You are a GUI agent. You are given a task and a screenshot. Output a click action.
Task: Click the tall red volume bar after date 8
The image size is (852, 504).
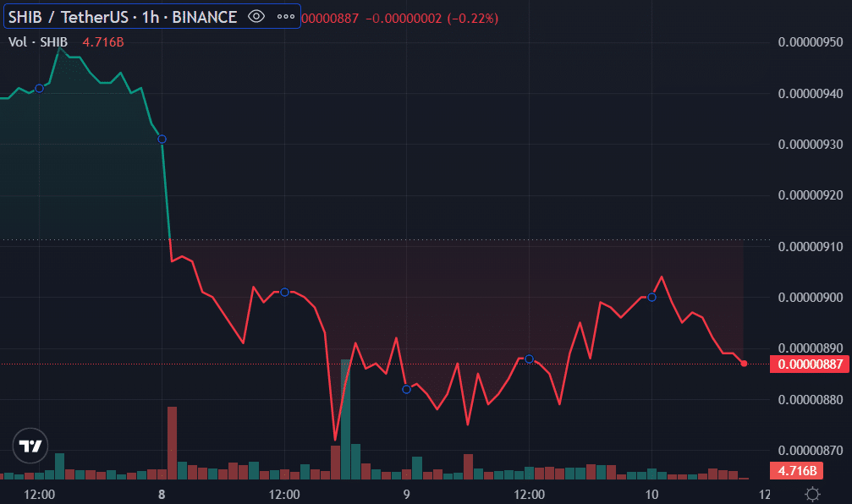[173, 442]
